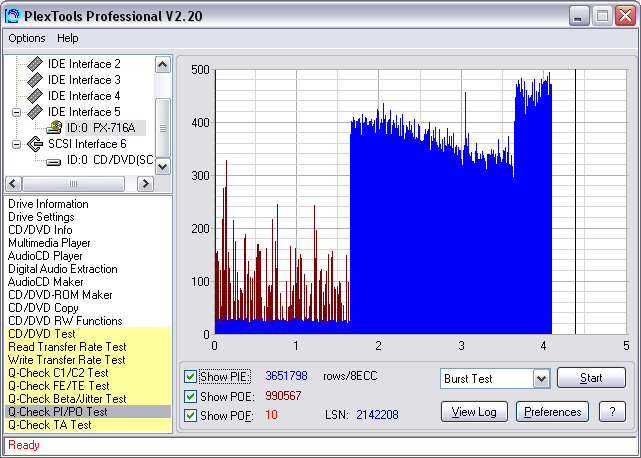Screen dimensions: 641x458
Task: Select Q-Check Beta/Jitter Test
Action: pos(88,399)
